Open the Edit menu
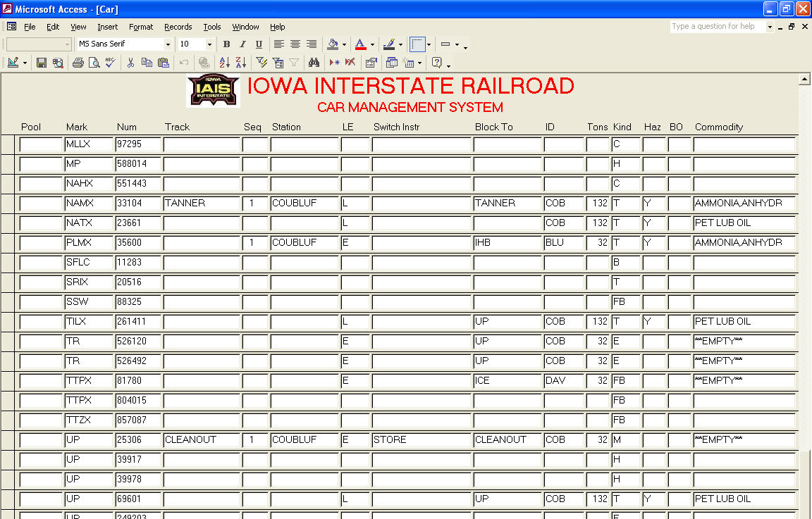 [x=53, y=27]
